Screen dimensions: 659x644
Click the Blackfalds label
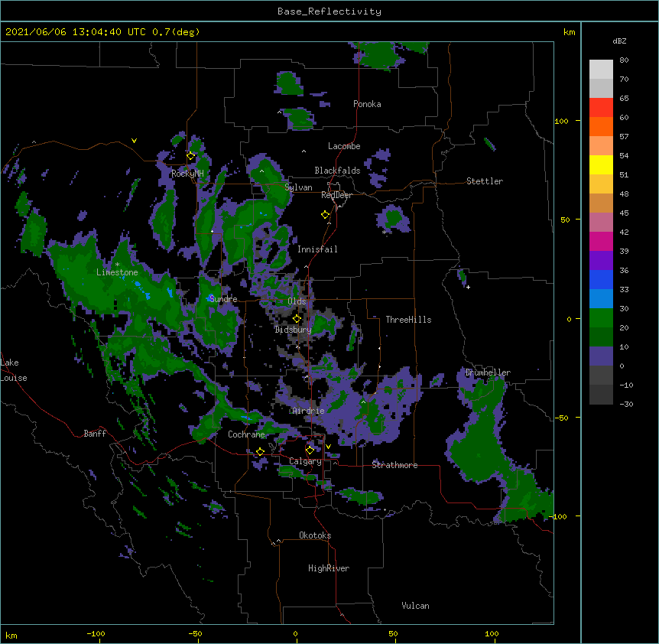coord(337,171)
